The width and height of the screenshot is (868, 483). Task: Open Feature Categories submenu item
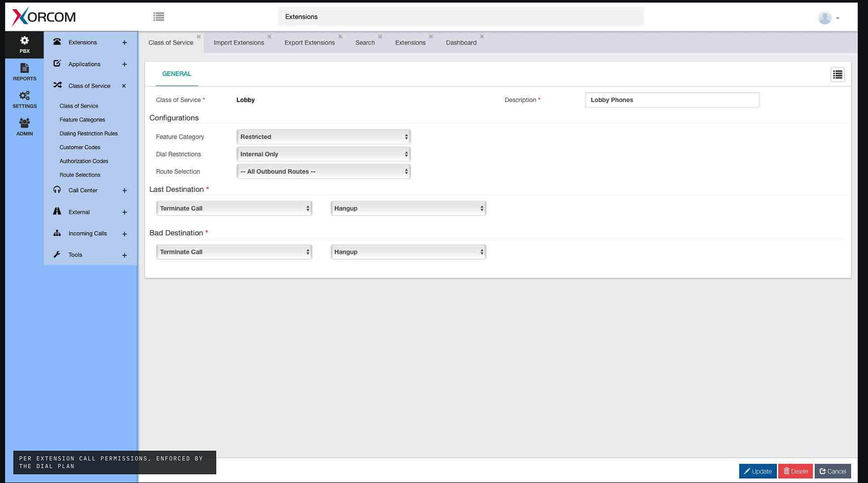pyautogui.click(x=82, y=120)
